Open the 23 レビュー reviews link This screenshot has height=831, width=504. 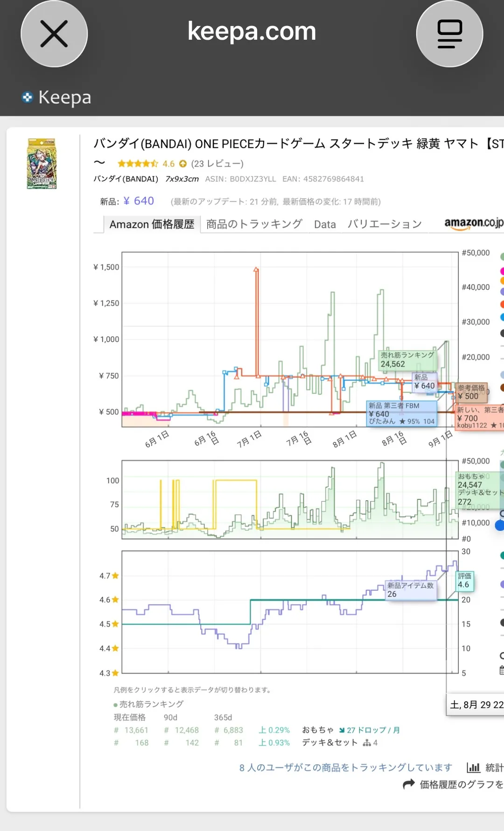pyautogui.click(x=217, y=163)
